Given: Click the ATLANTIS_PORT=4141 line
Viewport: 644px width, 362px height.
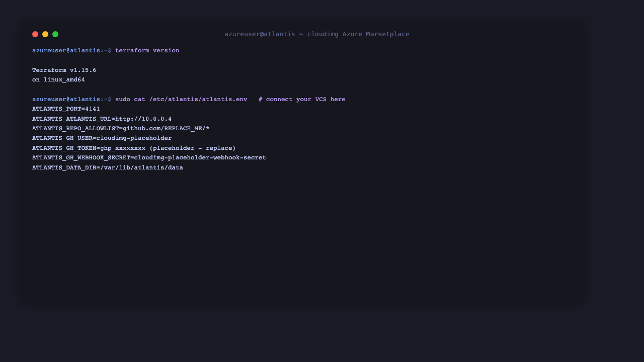Looking at the screenshot, I should pos(66,109).
